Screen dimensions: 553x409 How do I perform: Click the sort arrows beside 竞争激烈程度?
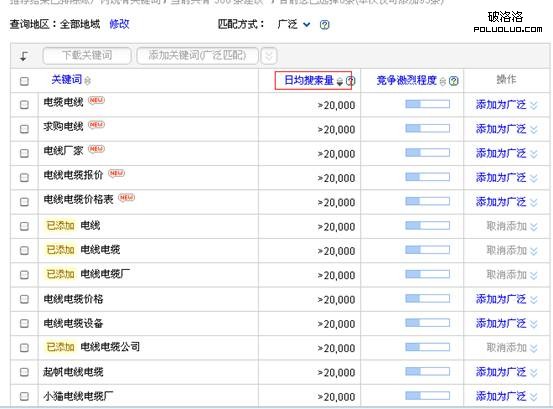[x=443, y=81]
